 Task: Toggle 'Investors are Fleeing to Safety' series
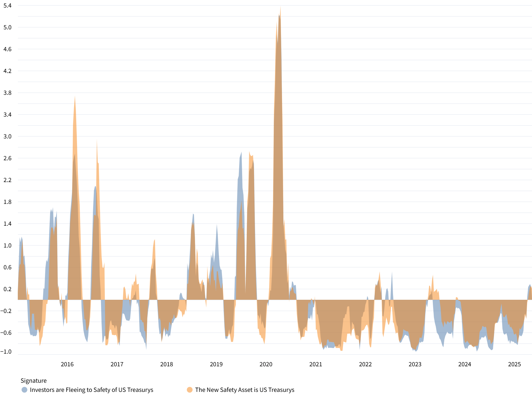tap(91, 390)
